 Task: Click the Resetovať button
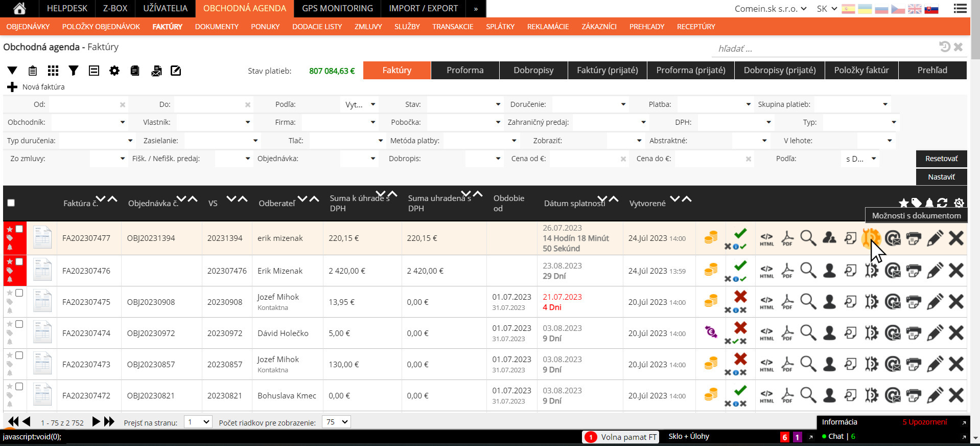click(941, 159)
